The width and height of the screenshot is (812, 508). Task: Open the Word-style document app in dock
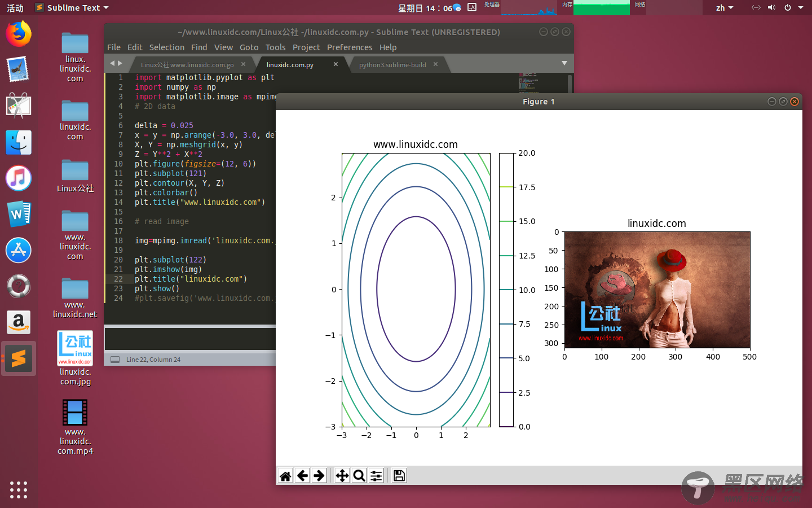click(x=19, y=214)
